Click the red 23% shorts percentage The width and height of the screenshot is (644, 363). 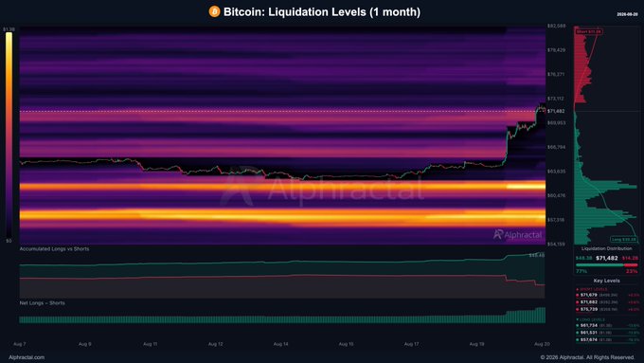coord(632,271)
